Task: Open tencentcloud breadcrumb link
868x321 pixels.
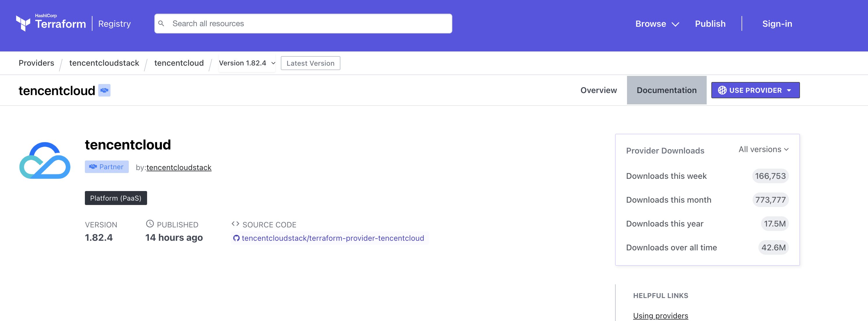Action: 179,63
